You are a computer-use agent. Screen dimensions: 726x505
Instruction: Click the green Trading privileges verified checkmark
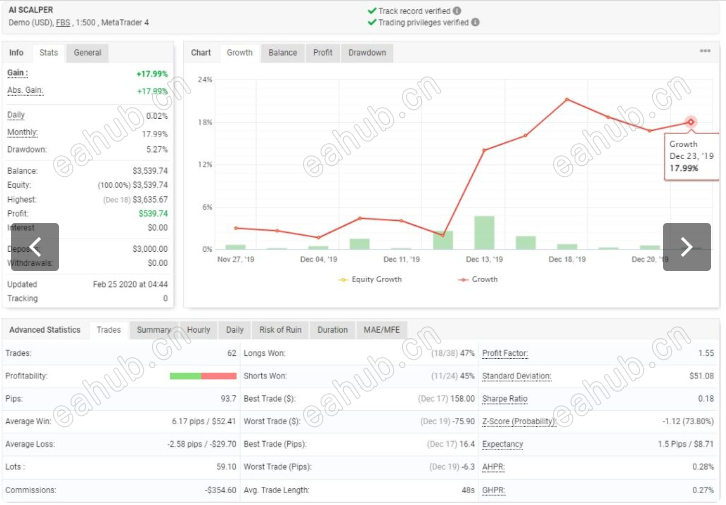pyautogui.click(x=372, y=22)
